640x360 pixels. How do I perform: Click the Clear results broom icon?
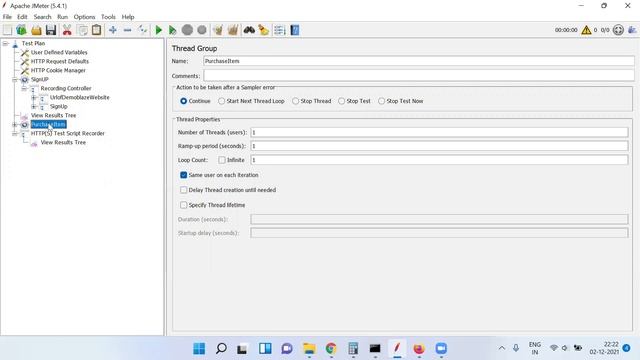click(x=218, y=30)
